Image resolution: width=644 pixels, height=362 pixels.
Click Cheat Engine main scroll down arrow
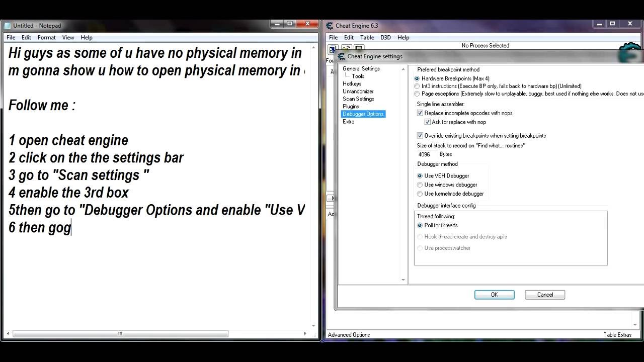pos(635,325)
